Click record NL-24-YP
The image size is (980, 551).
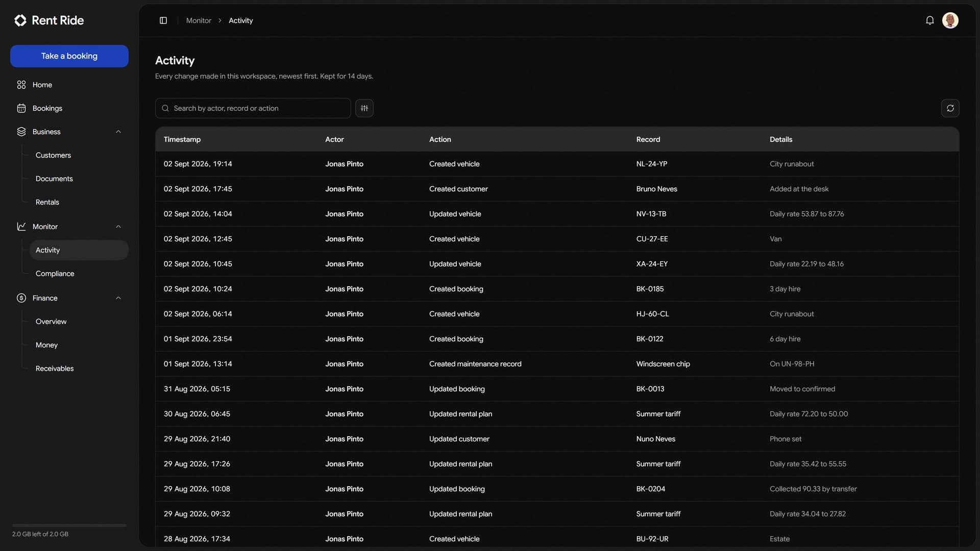(x=652, y=164)
